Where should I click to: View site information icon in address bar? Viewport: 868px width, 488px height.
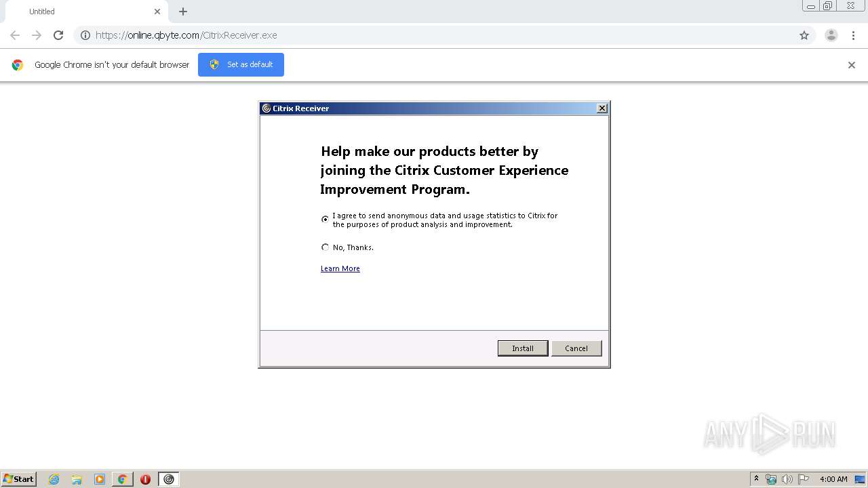pos(85,35)
